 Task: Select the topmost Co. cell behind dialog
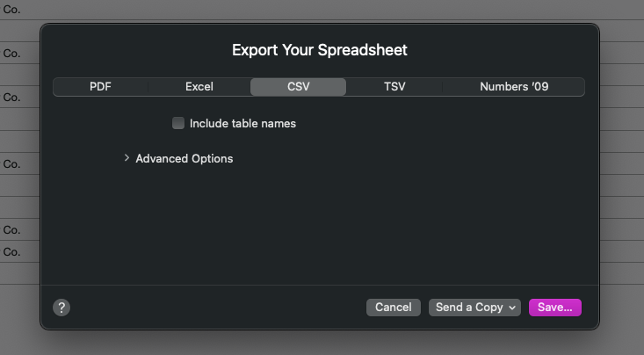[x=11, y=9]
